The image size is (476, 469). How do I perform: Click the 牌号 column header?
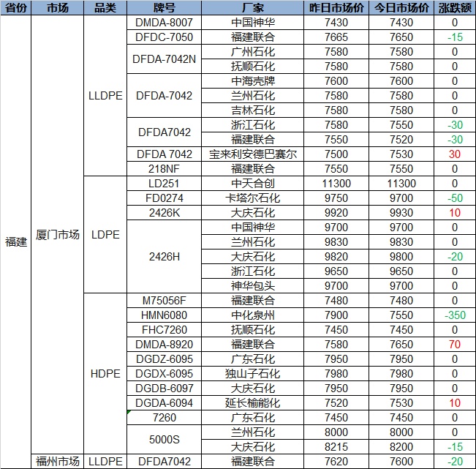(x=165, y=7)
